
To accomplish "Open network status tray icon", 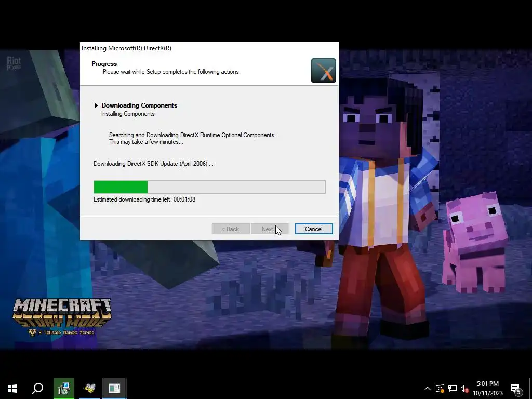I will point(453,389).
